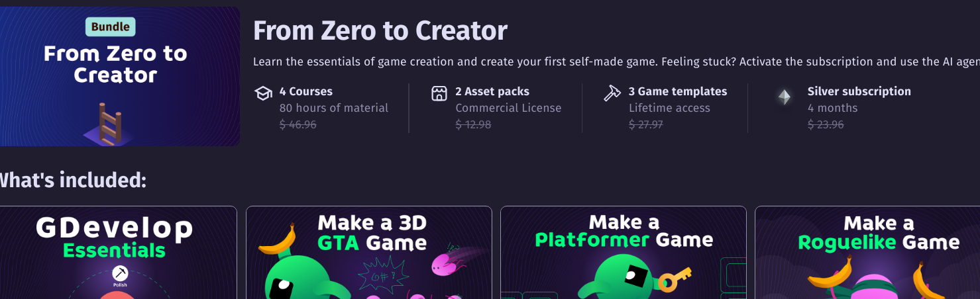980x299 pixels.
Task: Open the Make a Platformer Game card
Action: (624, 253)
